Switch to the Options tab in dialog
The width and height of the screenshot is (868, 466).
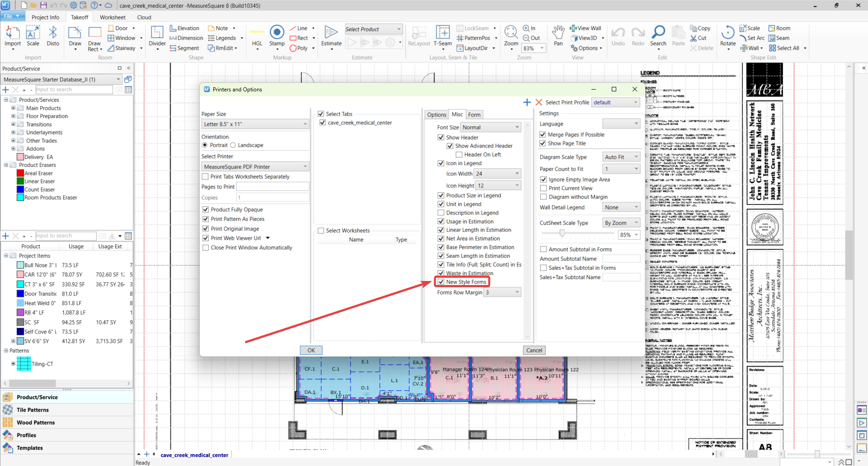pos(436,115)
